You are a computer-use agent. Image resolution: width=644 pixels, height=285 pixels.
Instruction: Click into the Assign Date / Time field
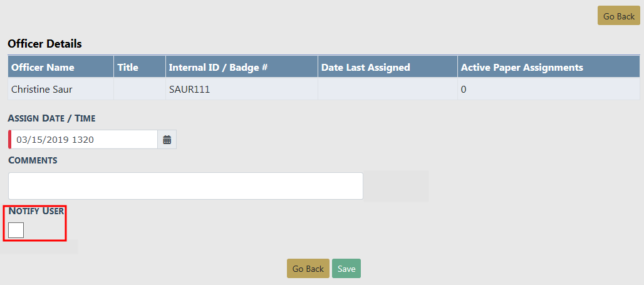[85, 140]
